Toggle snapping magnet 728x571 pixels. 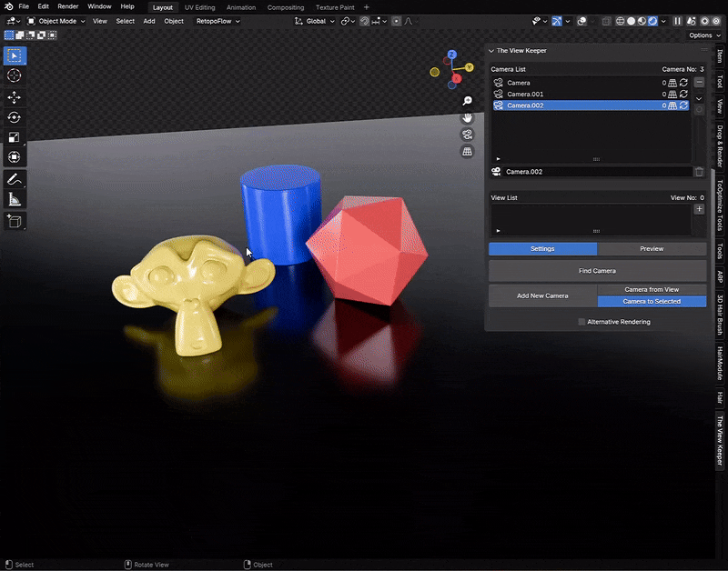pyautogui.click(x=365, y=21)
